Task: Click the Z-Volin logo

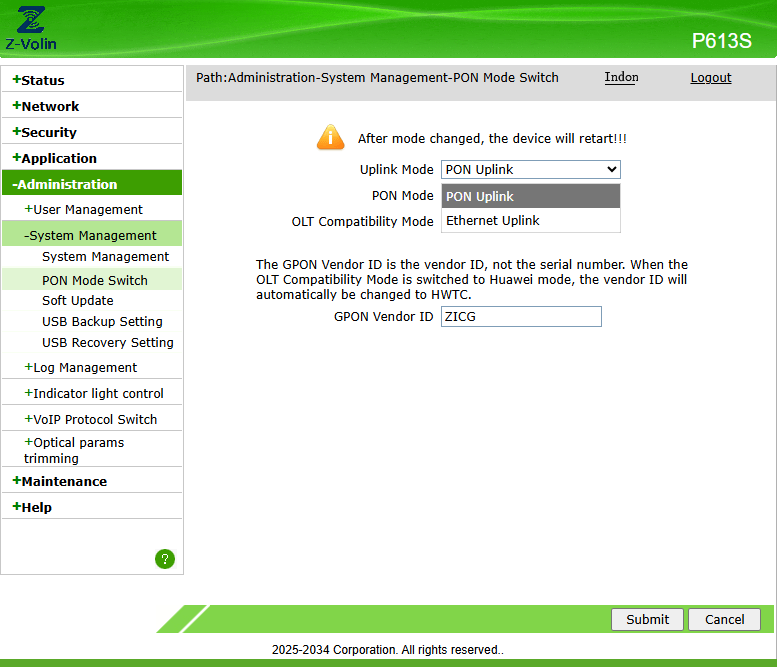Action: click(x=31, y=28)
